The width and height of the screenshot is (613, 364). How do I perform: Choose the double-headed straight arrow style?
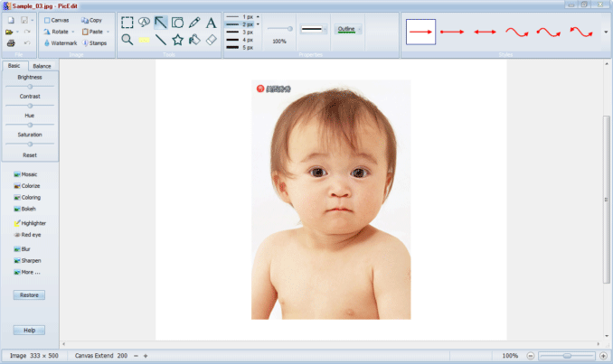click(485, 32)
